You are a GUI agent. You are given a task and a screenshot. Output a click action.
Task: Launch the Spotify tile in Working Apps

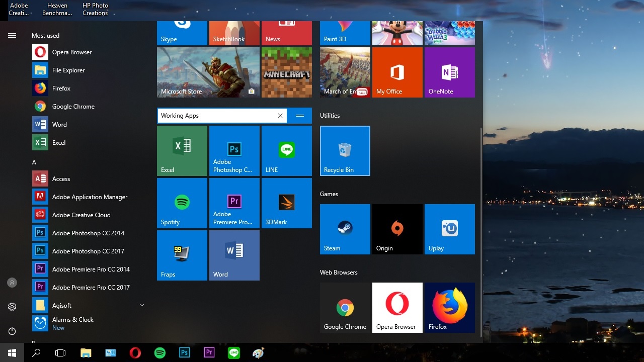click(x=182, y=203)
